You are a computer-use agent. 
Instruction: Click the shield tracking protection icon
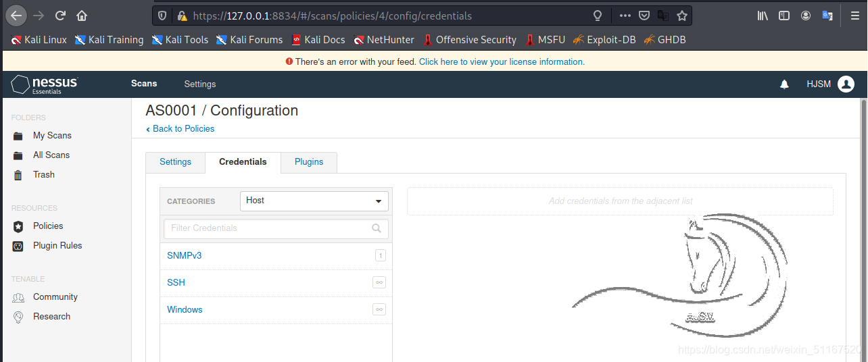coord(162,16)
